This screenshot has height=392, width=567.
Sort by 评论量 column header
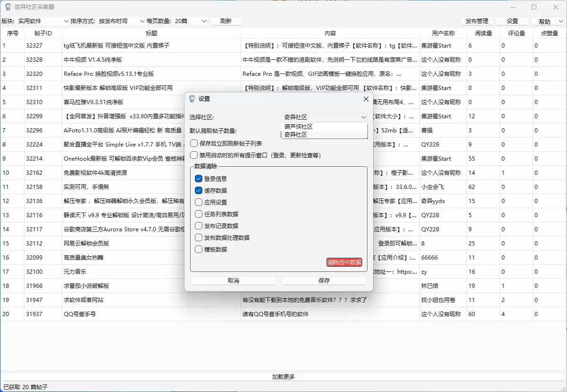pyautogui.click(x=517, y=33)
